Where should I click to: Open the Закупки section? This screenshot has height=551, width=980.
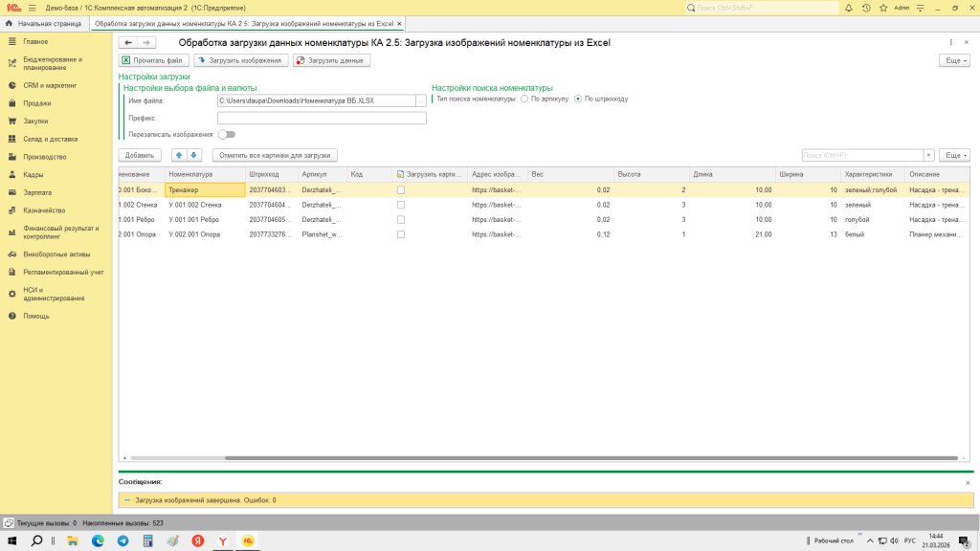tap(35, 121)
